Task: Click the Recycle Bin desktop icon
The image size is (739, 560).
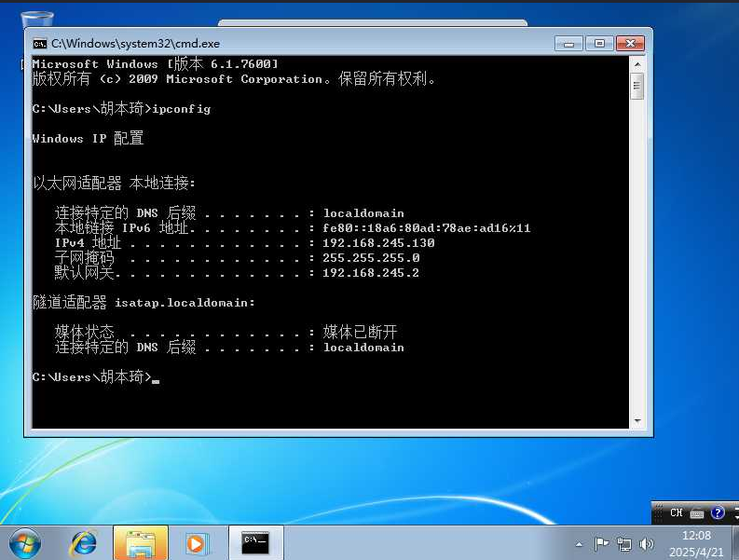Action: click(37, 20)
